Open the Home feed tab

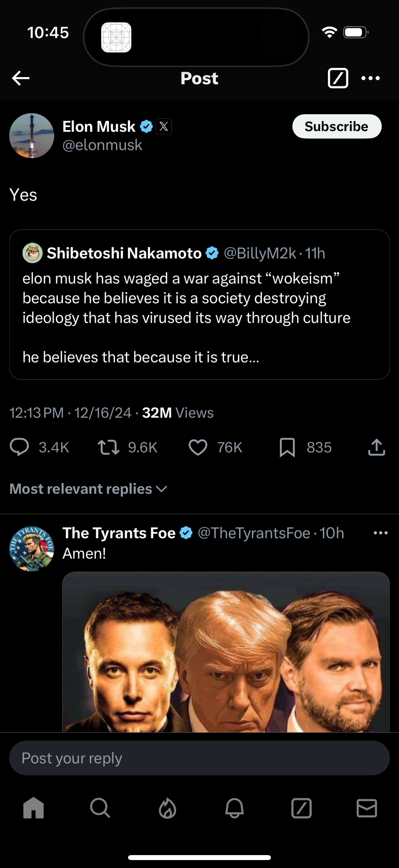[x=33, y=810]
